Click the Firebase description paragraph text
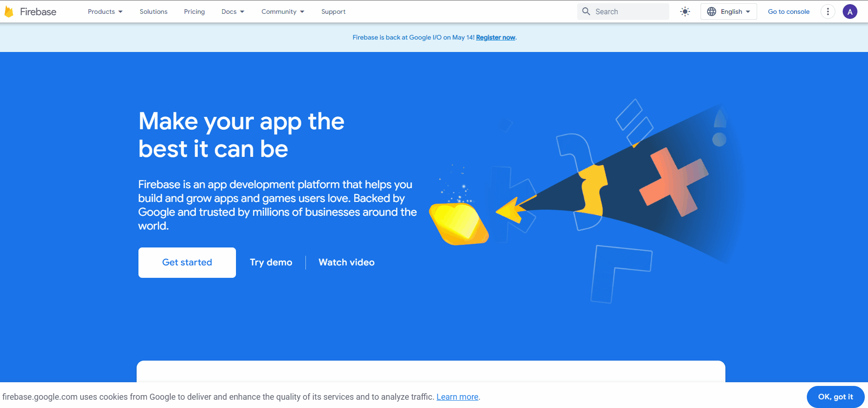The width and height of the screenshot is (868, 408). pyautogui.click(x=277, y=205)
